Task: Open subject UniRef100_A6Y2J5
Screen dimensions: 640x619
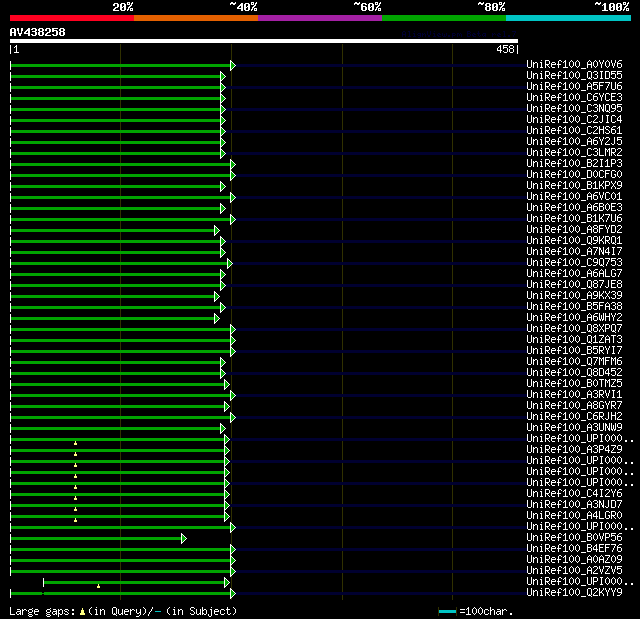Action: coord(574,142)
